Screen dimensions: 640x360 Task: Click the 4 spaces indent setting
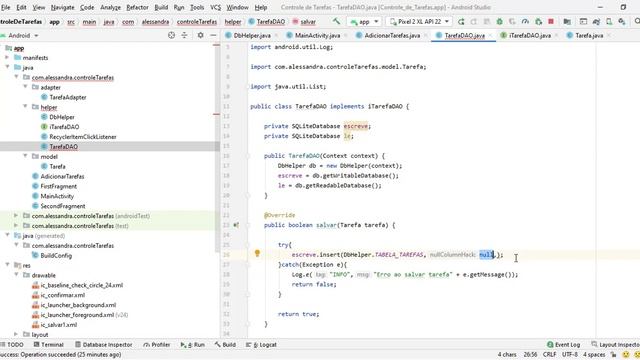pyautogui.click(x=594, y=354)
